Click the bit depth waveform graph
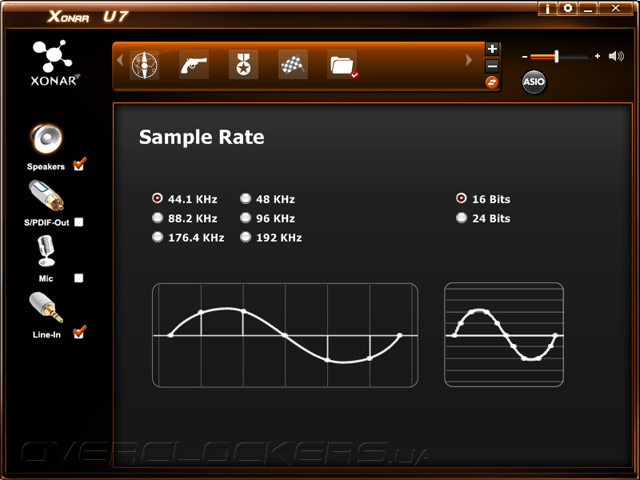Screen dimensions: 640x480 (504, 335)
